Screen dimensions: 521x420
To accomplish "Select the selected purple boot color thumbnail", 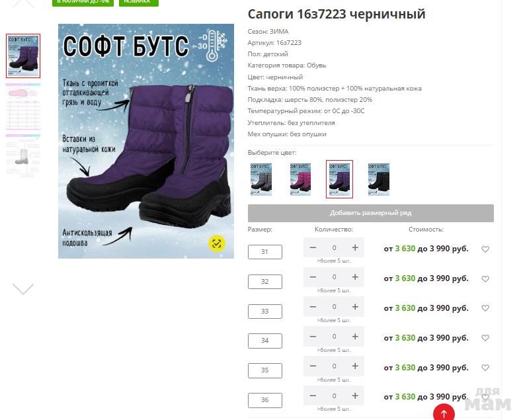I will pos(339,179).
